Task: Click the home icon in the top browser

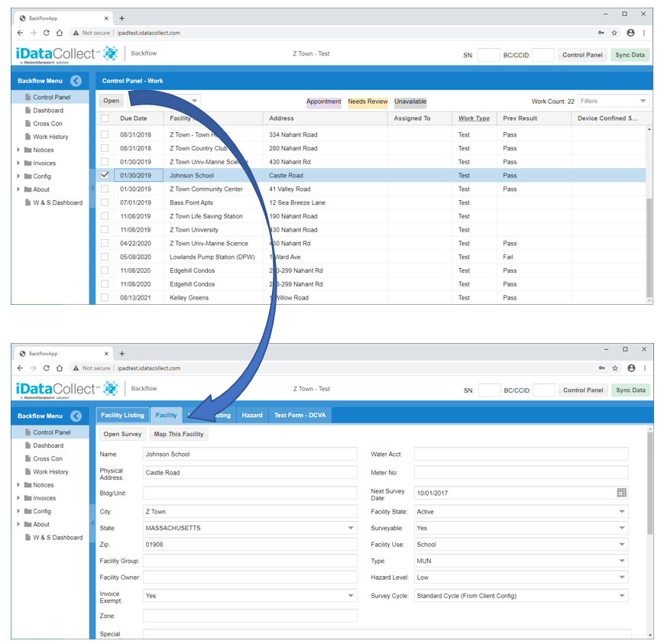Action: [x=60, y=33]
